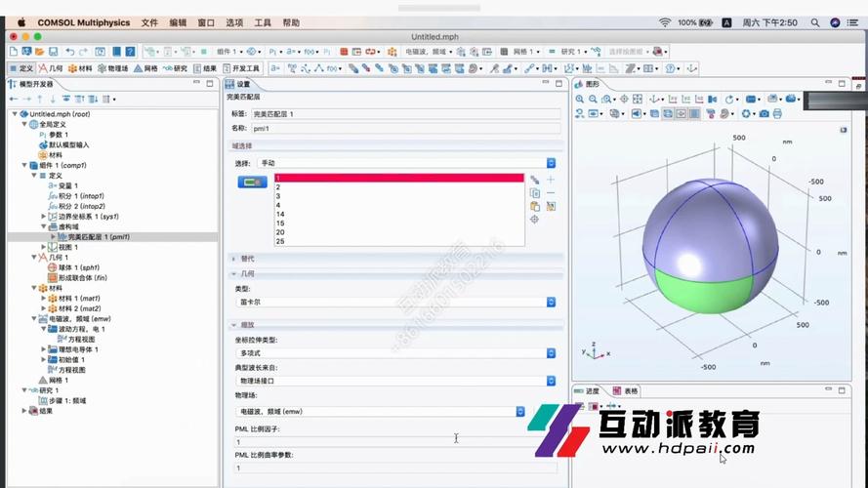The image size is (868, 488).
Task: Switch to the 几何 ribbon tab
Action: click(51, 68)
